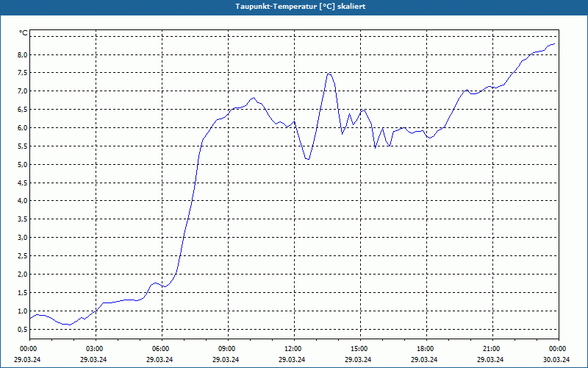Click the 09:00 time axis label
Image resolution: width=588 pixels, height=368 pixels.
(x=228, y=349)
